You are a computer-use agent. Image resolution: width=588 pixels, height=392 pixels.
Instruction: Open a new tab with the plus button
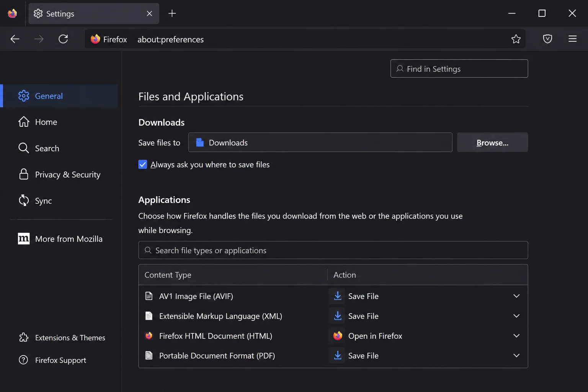click(172, 13)
